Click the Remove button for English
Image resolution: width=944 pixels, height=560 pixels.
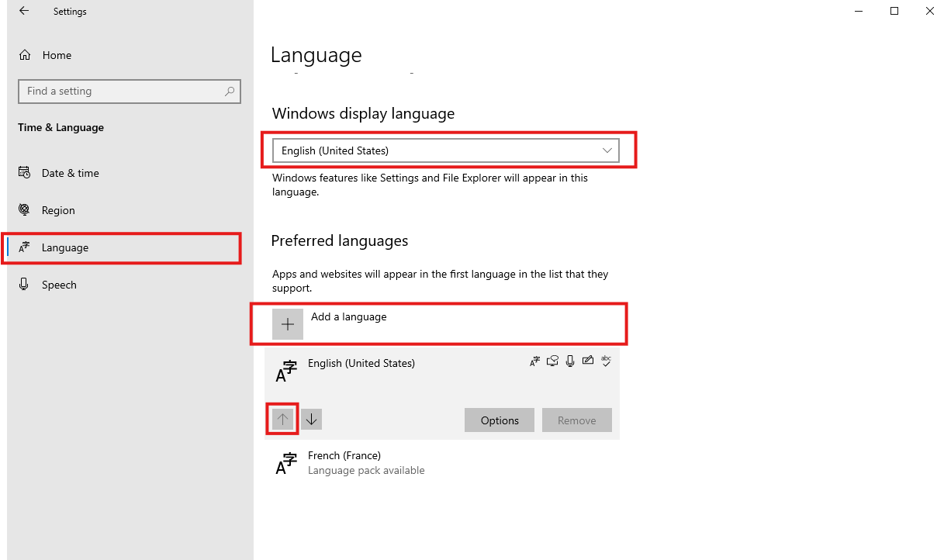coord(576,420)
